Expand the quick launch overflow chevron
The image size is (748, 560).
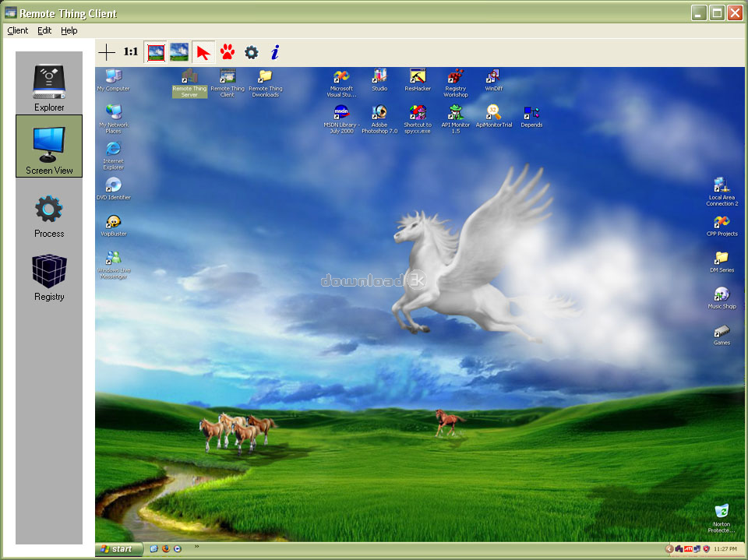click(x=196, y=547)
